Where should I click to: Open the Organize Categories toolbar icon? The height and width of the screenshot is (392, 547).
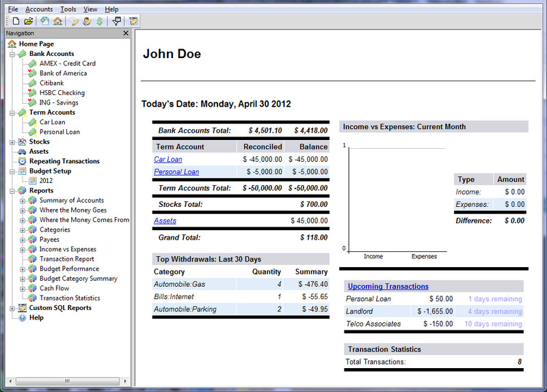pyautogui.click(x=74, y=21)
